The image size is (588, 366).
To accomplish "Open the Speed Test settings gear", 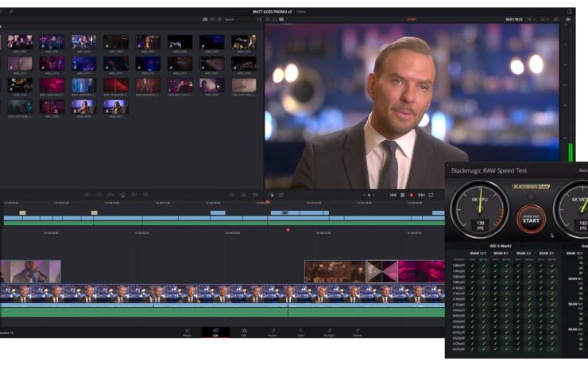I will pyautogui.click(x=531, y=197).
